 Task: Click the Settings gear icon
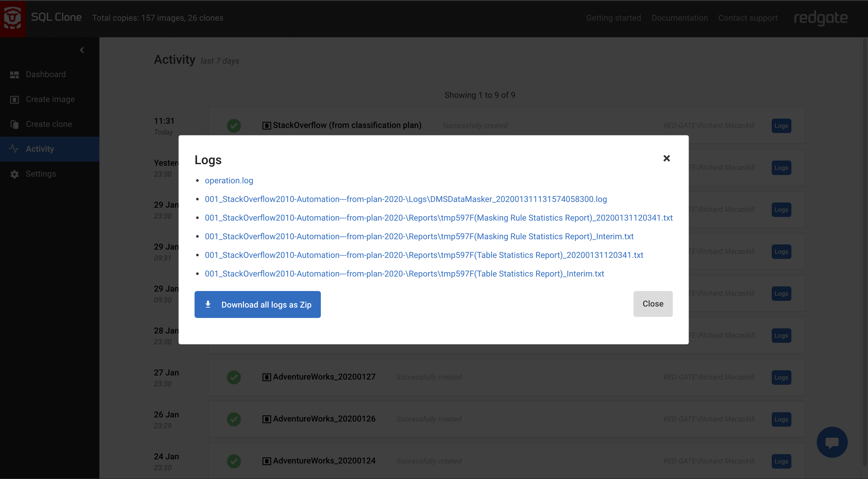point(14,174)
